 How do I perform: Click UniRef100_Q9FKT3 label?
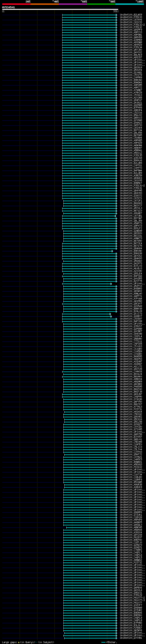[x=131, y=226]
